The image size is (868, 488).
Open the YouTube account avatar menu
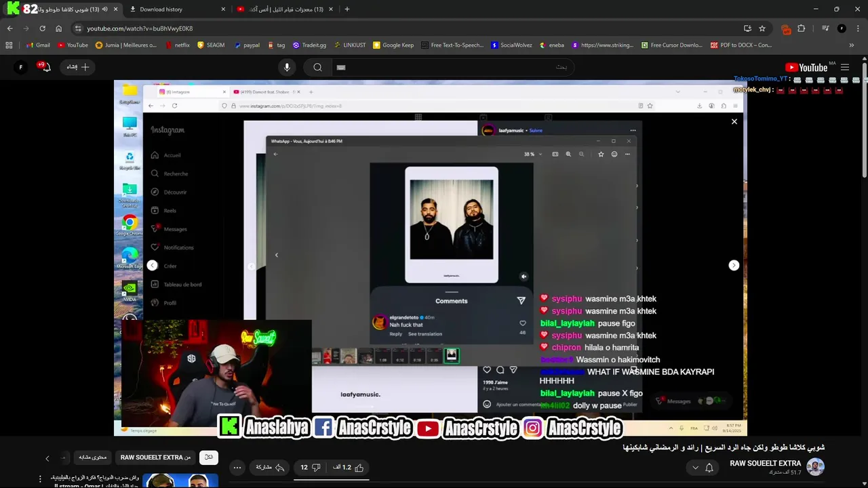coord(21,67)
